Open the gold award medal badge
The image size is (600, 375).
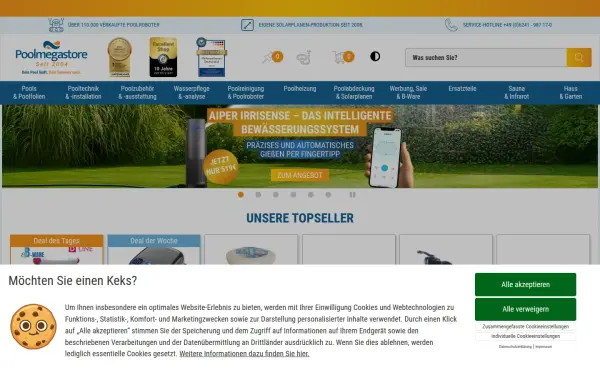pyautogui.click(x=119, y=57)
